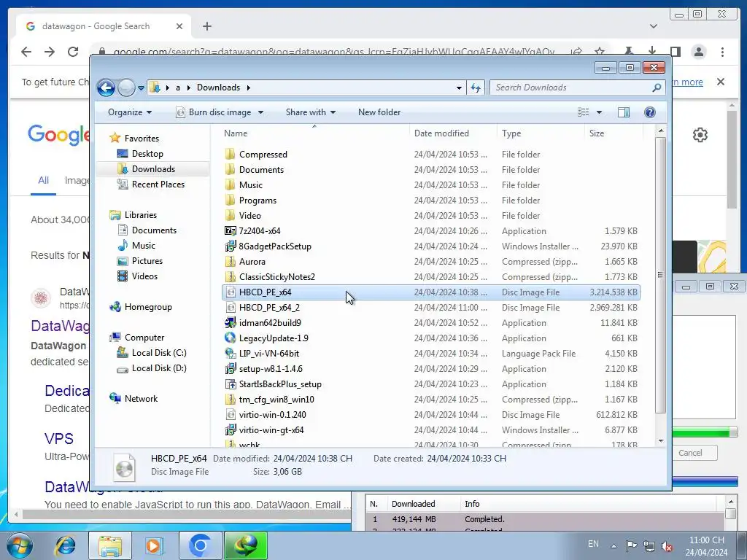Click the Forward arrow in Explorer
Image resolution: width=747 pixels, height=560 pixels.
click(126, 87)
